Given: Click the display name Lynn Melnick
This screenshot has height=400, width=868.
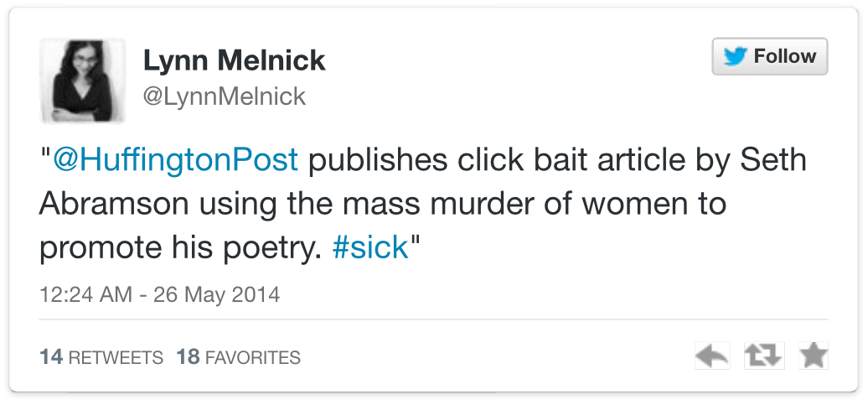Looking at the screenshot, I should pos(234,60).
